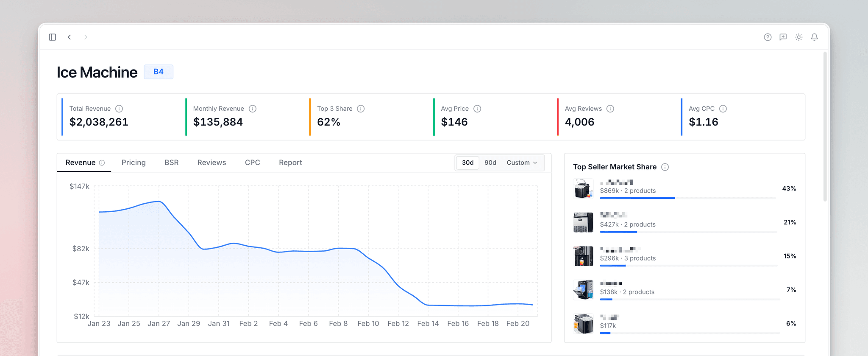
Task: Open the feedback chat bubble icon
Action: click(783, 37)
